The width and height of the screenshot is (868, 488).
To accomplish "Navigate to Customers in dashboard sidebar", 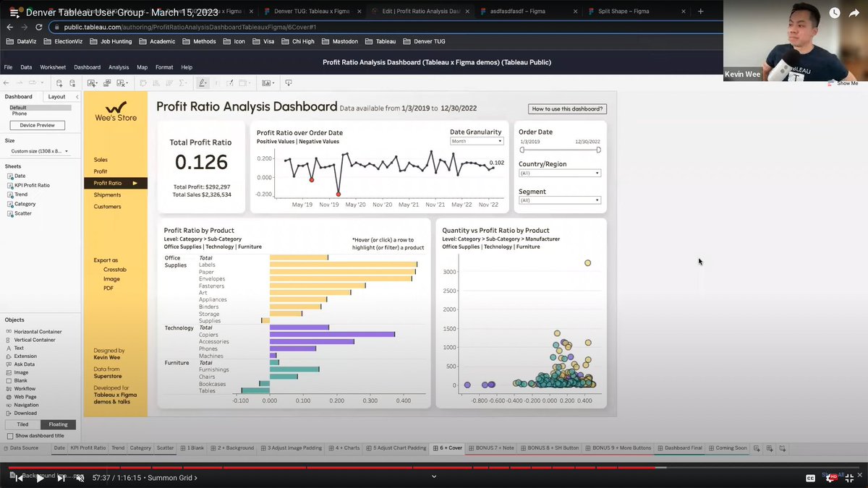I will 108,207.
